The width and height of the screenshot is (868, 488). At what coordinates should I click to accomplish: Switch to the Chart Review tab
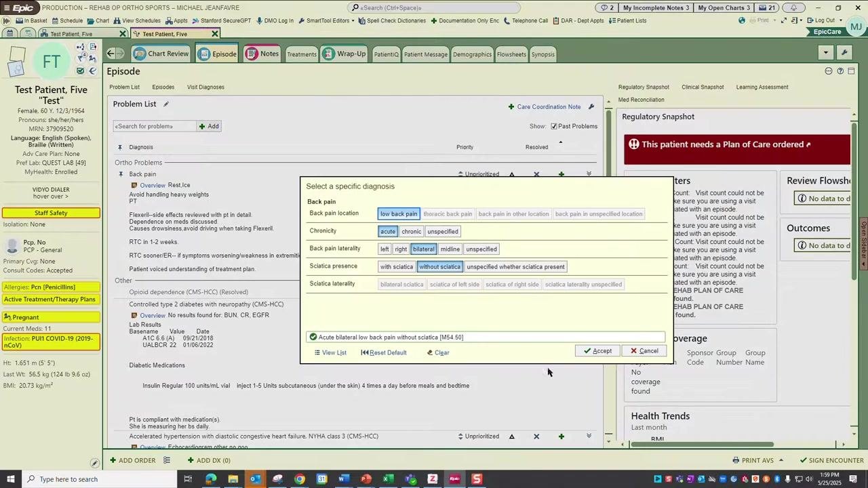[x=161, y=54]
